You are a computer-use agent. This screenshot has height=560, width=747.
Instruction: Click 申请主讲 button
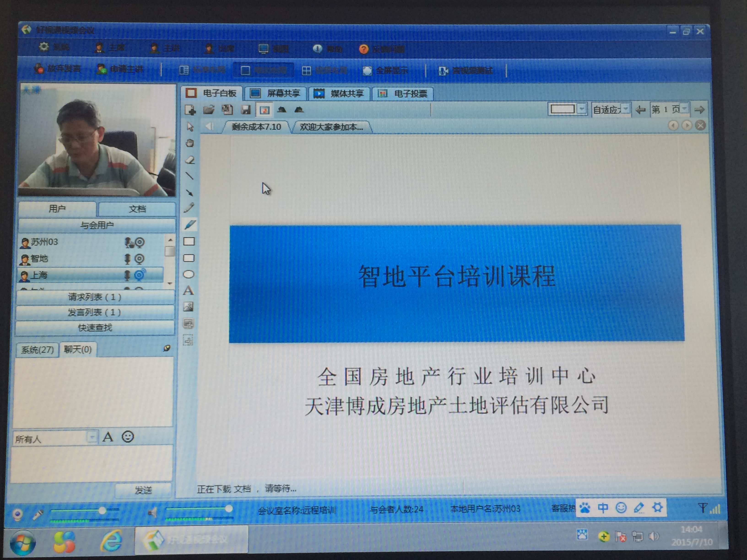120,69
